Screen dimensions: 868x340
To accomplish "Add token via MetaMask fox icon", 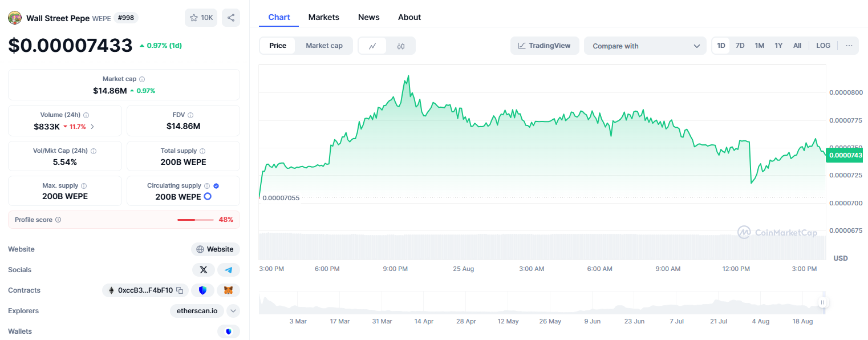I will pos(229,290).
